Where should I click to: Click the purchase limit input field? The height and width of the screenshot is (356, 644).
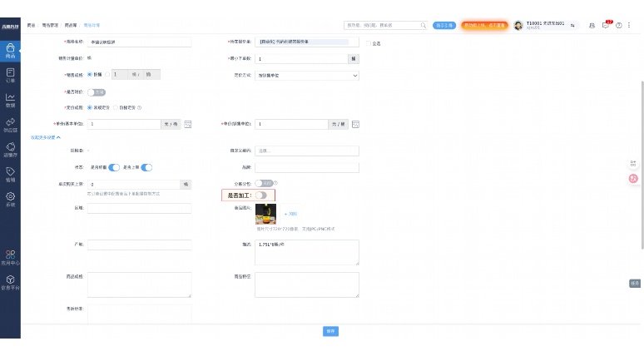133,185
